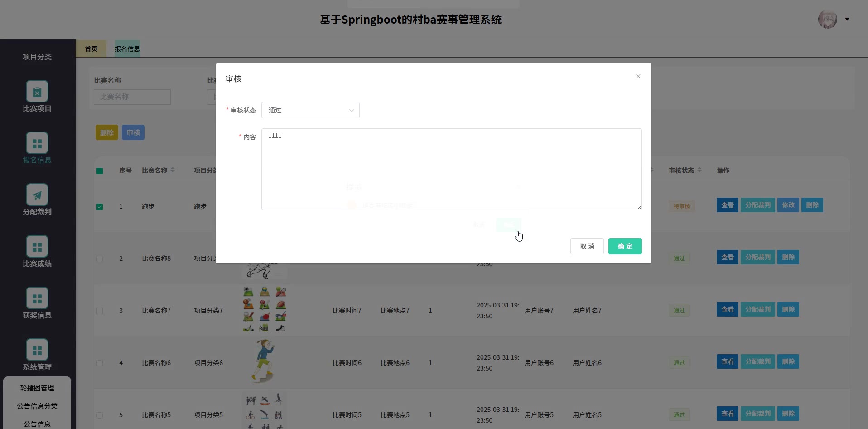Open the 报名信息 sidebar icon

pos(37,143)
